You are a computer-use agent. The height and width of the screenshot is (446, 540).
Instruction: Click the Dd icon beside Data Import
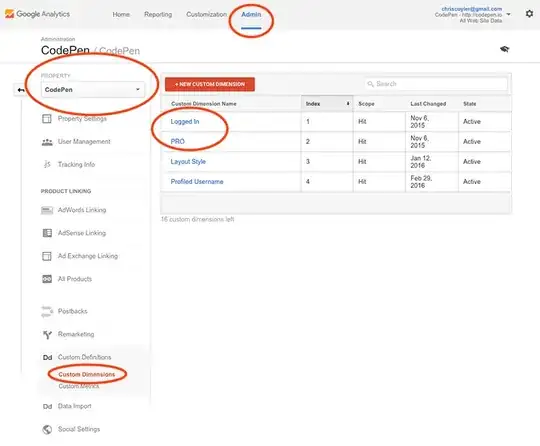48,406
